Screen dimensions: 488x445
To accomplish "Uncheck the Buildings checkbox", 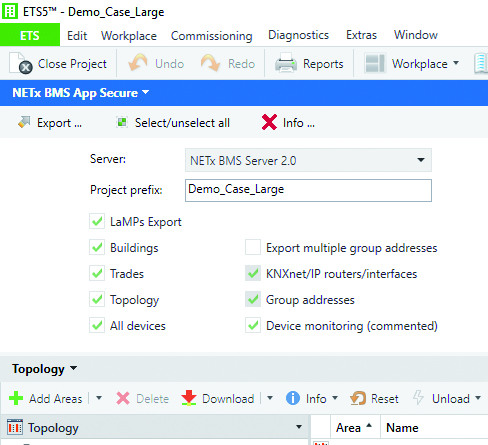I will (97, 247).
